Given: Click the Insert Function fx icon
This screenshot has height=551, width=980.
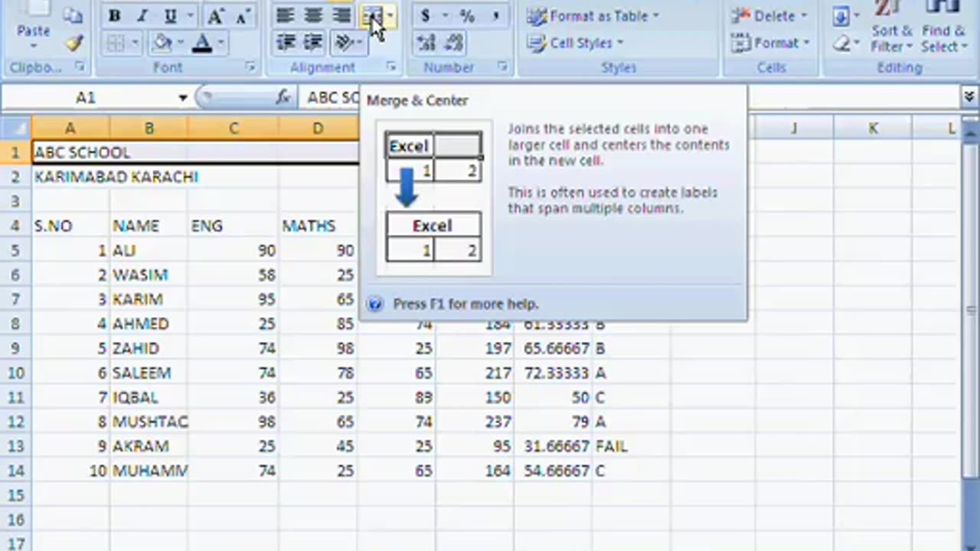Looking at the screenshot, I should click(x=283, y=97).
